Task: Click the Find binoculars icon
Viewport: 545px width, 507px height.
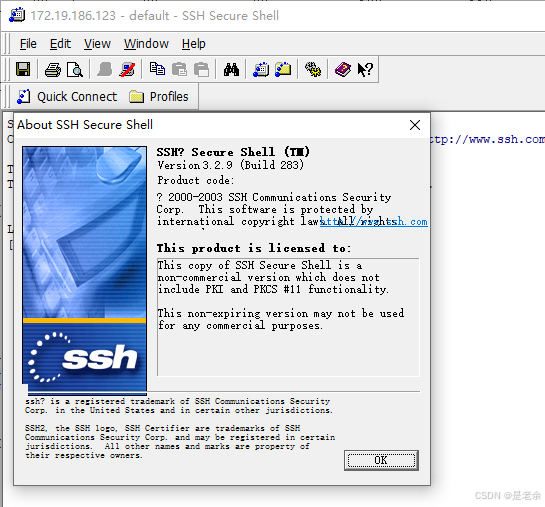Action: click(231, 69)
